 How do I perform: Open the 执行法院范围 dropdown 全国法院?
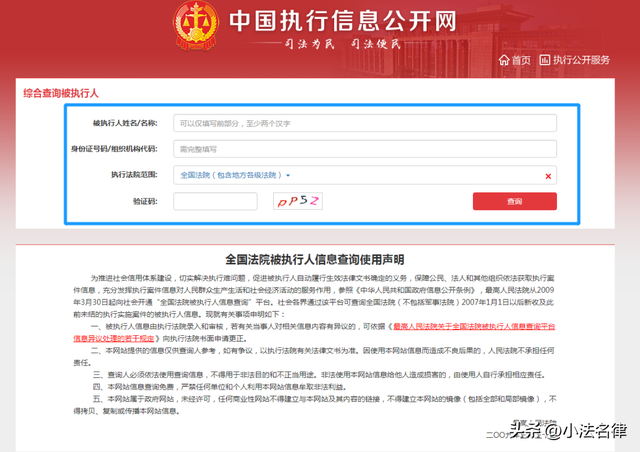tap(235, 175)
